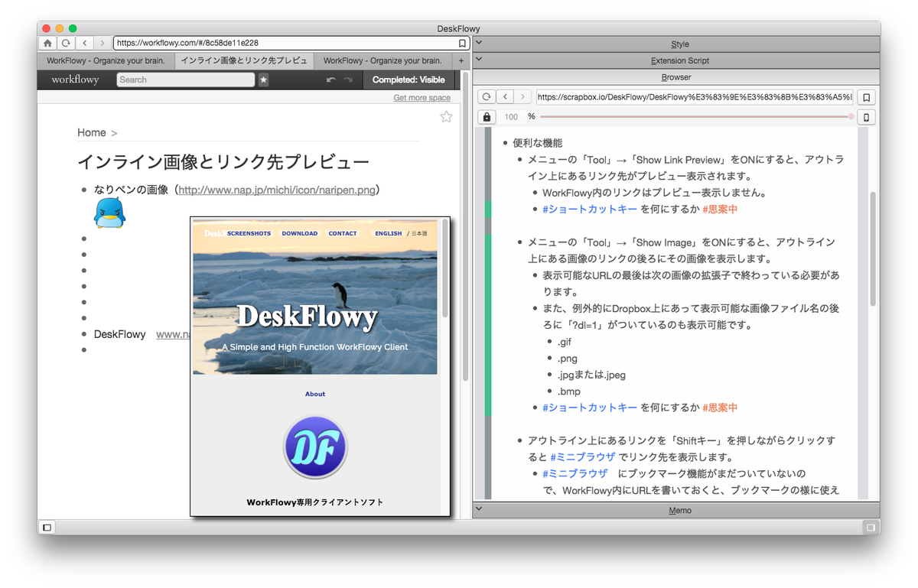The height and width of the screenshot is (588, 918).
Task: Click the workflowy logo text
Action: coord(75,80)
